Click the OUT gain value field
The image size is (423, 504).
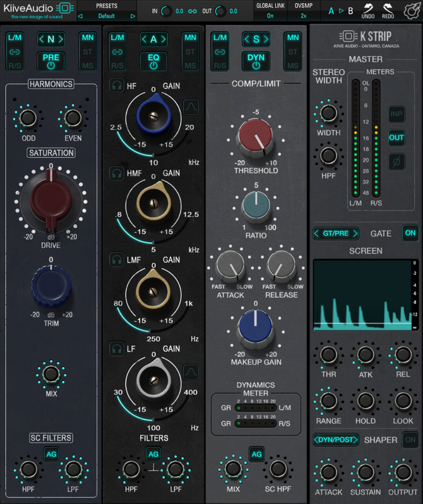coord(233,11)
